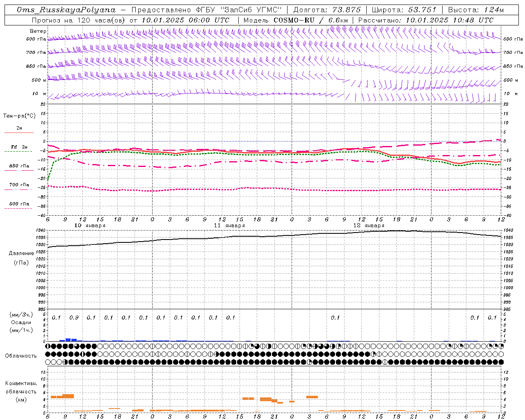Click the (мм/3ч.) precipitation unit label
525x420 pixels.
click(21, 315)
